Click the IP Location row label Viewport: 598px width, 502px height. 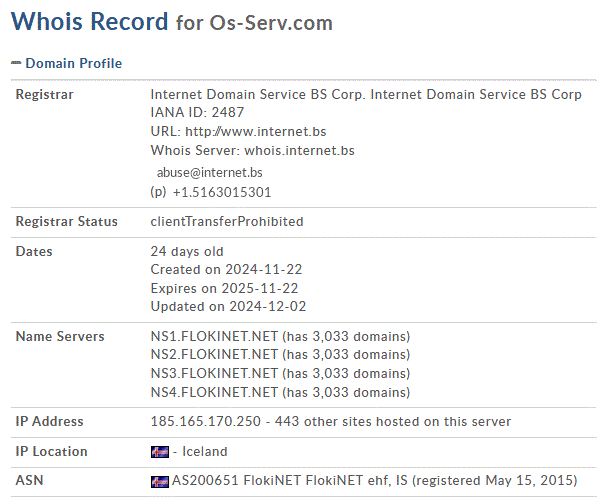point(51,452)
